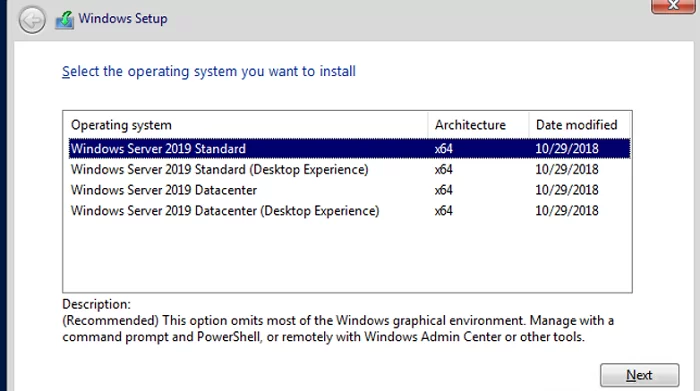Click x64 in the Datacenter (Desktop Experience) row
Screen dimensions: 700x391
coord(444,211)
